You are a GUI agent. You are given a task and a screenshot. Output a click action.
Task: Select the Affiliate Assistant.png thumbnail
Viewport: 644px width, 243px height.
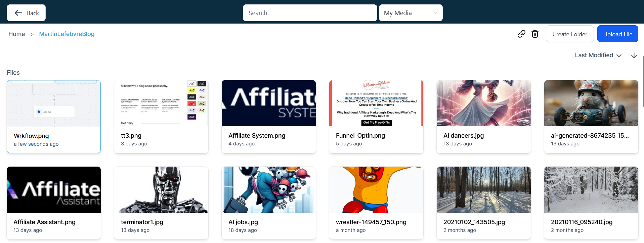pyautogui.click(x=54, y=189)
